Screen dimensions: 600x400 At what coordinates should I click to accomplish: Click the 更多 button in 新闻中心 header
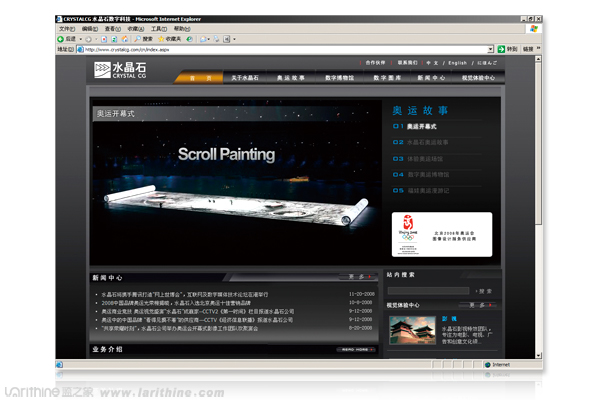pyautogui.click(x=357, y=277)
